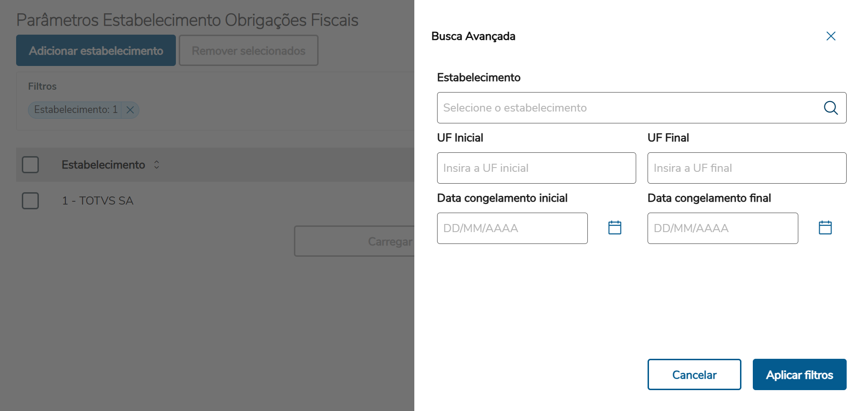
Task: Remove the Estabelecimento: 1 filter tag
Action: coord(130,110)
